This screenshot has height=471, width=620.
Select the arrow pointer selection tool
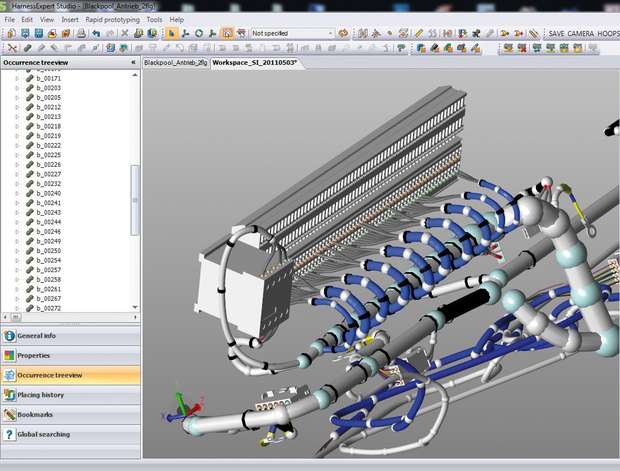(x=172, y=33)
